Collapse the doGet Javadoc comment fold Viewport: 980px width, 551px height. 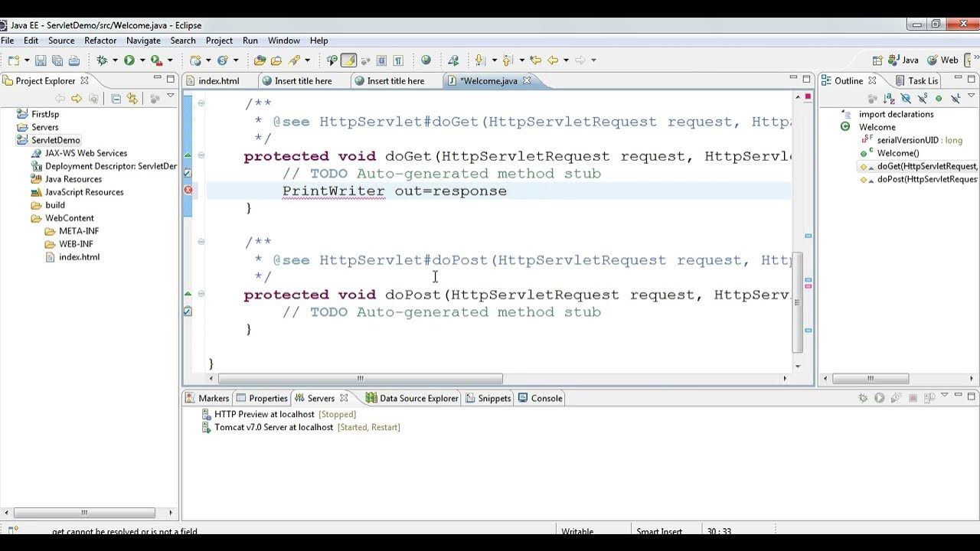(x=201, y=103)
